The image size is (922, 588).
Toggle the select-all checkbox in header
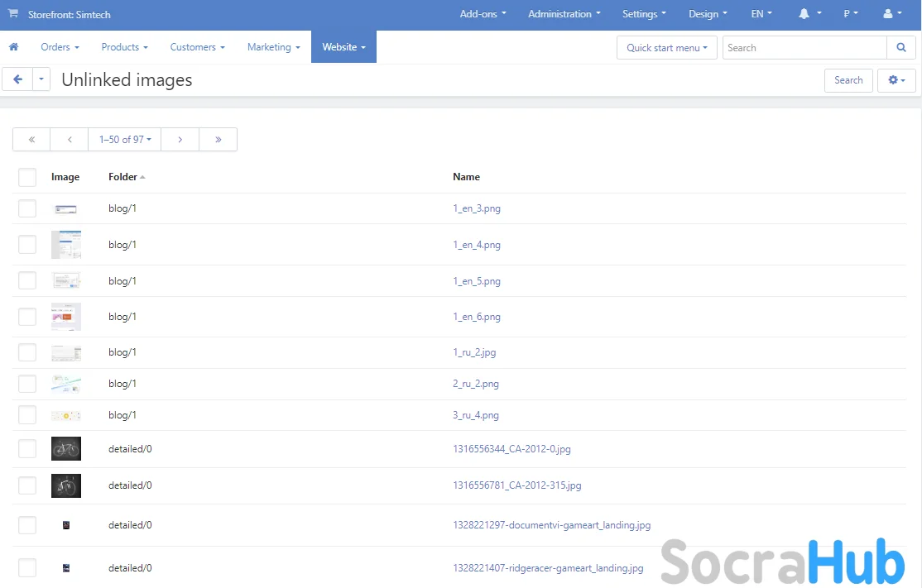pos(27,177)
